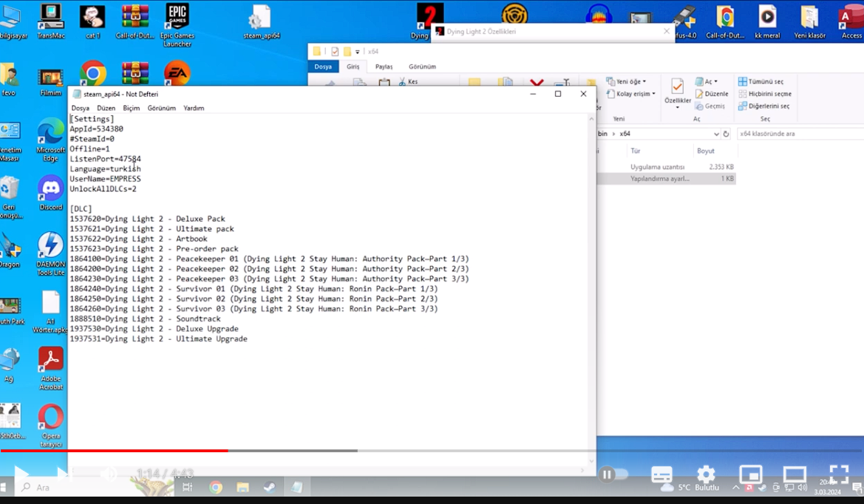The height and width of the screenshot is (504, 864).
Task: Select the A1 Worter.apk file icon
Action: click(51, 311)
